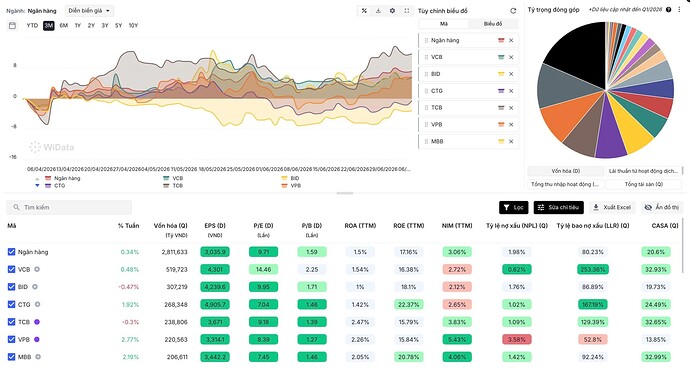The width and height of the screenshot is (690, 369).
Task: Remove Ngân hàng from the chart list
Action: [x=511, y=40]
